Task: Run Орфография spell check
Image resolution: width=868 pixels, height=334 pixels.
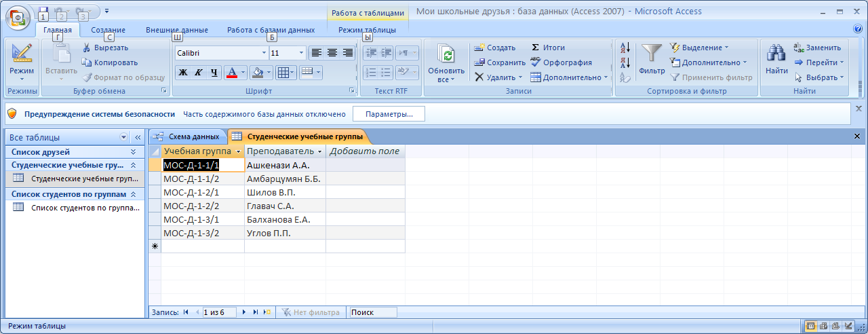Action: (561, 62)
